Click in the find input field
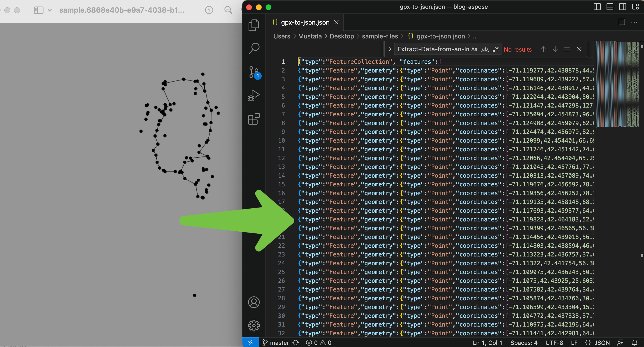This screenshot has width=644, height=347. point(432,49)
